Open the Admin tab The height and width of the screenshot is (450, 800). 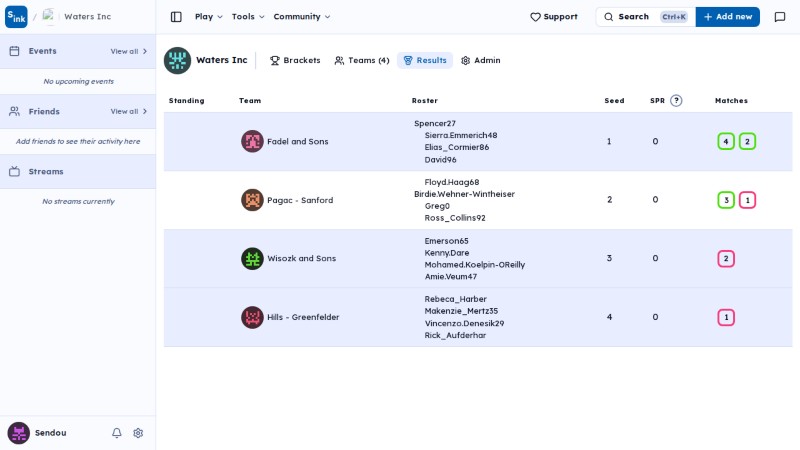tap(481, 60)
